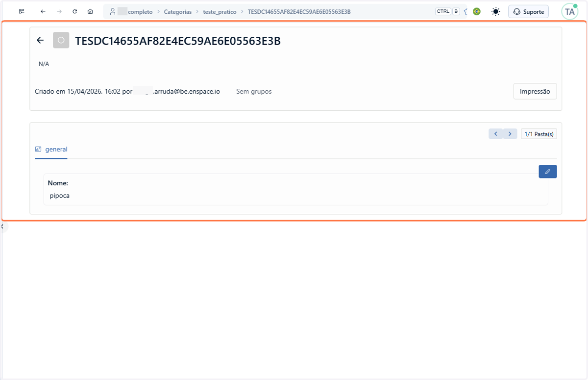Click the record ID breadcrumb entry
The image size is (588, 380).
tap(299, 11)
